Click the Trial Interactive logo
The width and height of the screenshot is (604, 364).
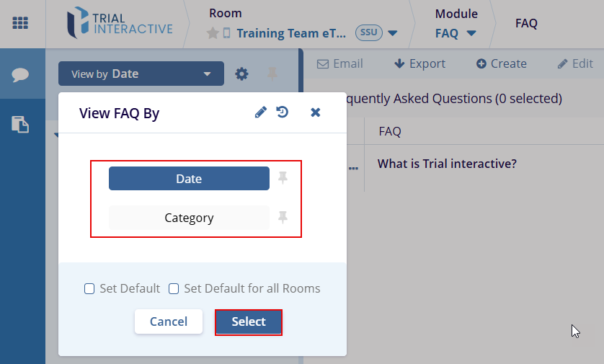[x=120, y=23]
